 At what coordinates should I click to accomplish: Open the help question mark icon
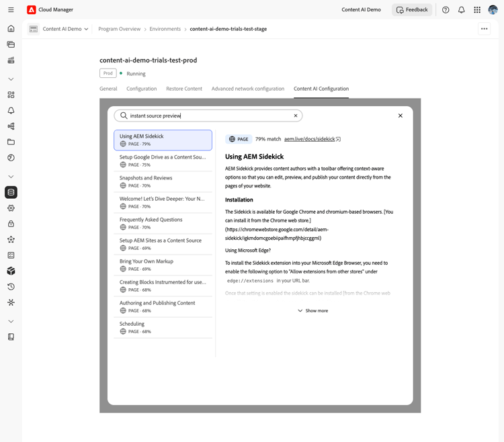pyautogui.click(x=446, y=9)
